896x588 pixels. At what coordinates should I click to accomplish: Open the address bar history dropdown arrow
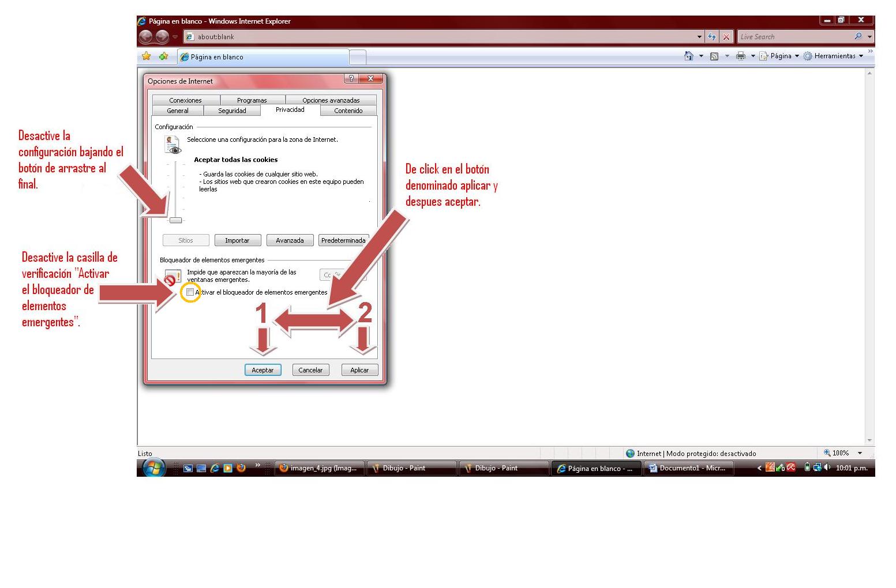699,37
